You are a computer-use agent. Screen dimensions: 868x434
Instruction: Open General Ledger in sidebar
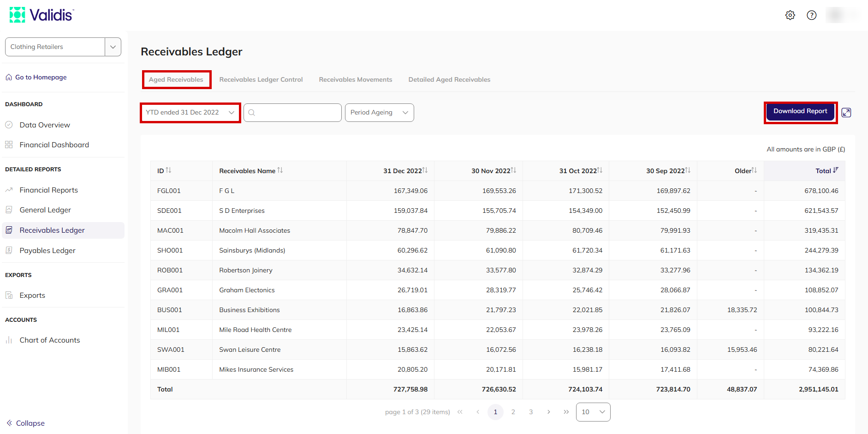[x=45, y=210]
